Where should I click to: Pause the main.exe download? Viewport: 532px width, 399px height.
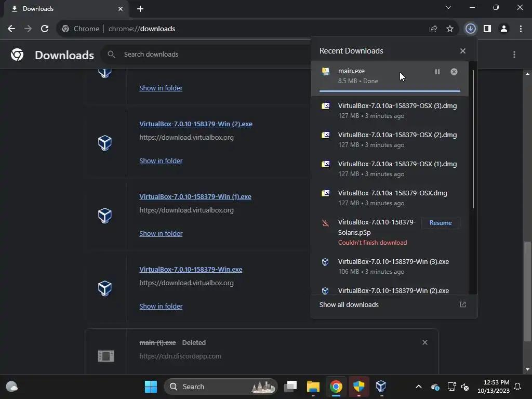pyautogui.click(x=437, y=72)
